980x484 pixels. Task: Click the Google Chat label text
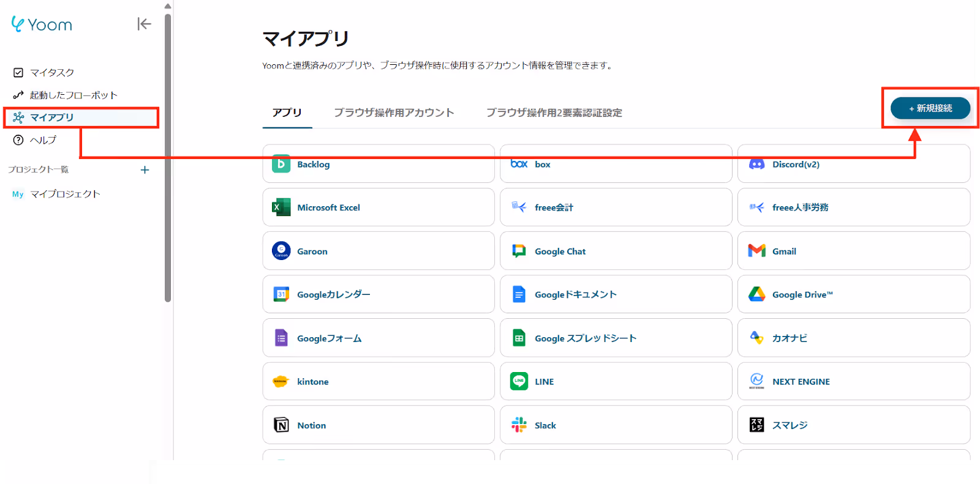click(x=560, y=251)
